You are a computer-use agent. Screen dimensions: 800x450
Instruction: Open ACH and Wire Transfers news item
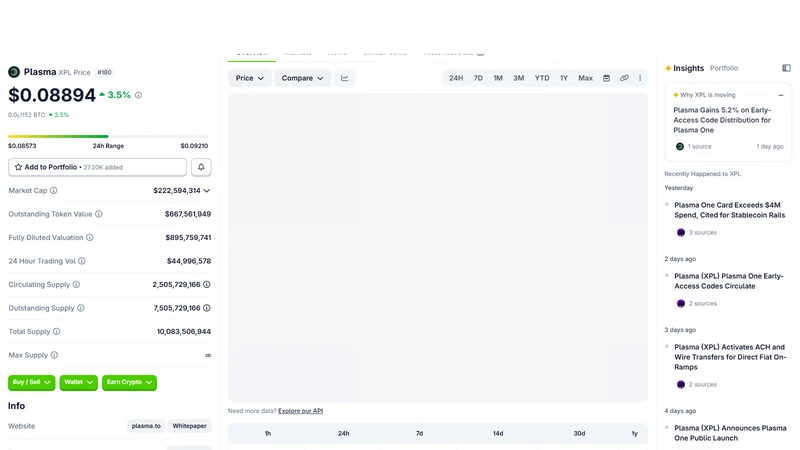(730, 357)
